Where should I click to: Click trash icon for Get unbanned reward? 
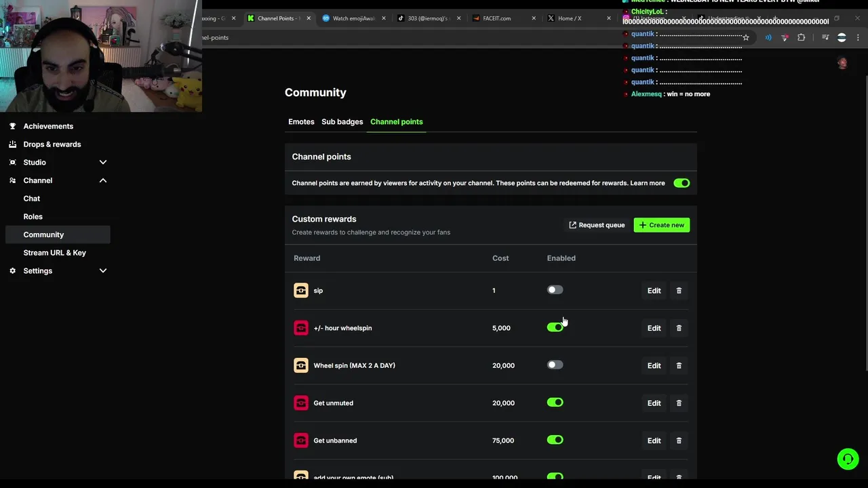(679, 441)
